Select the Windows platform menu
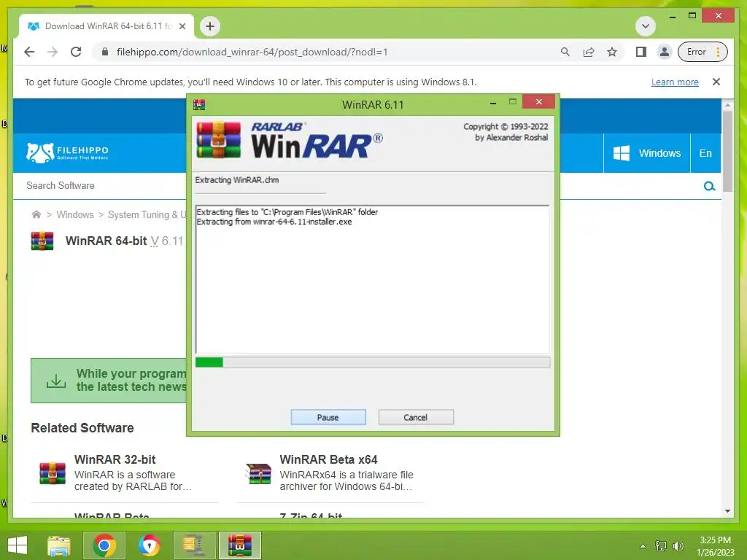The width and height of the screenshot is (747, 560). [x=647, y=153]
